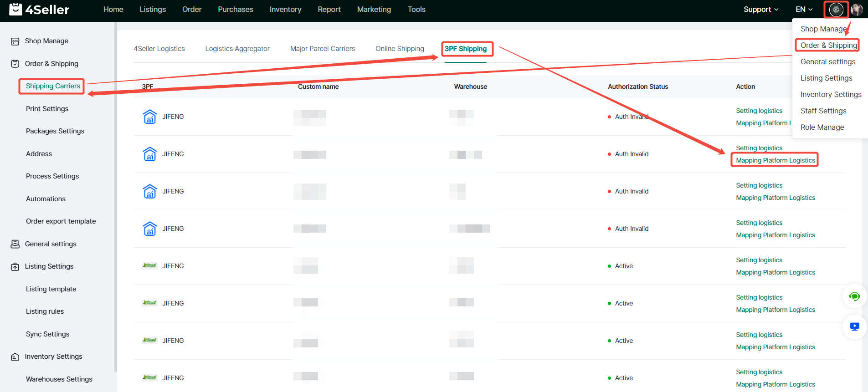Screen dimensions: 868x392
Task: Expand the Support dropdown
Action: pyautogui.click(x=761, y=10)
